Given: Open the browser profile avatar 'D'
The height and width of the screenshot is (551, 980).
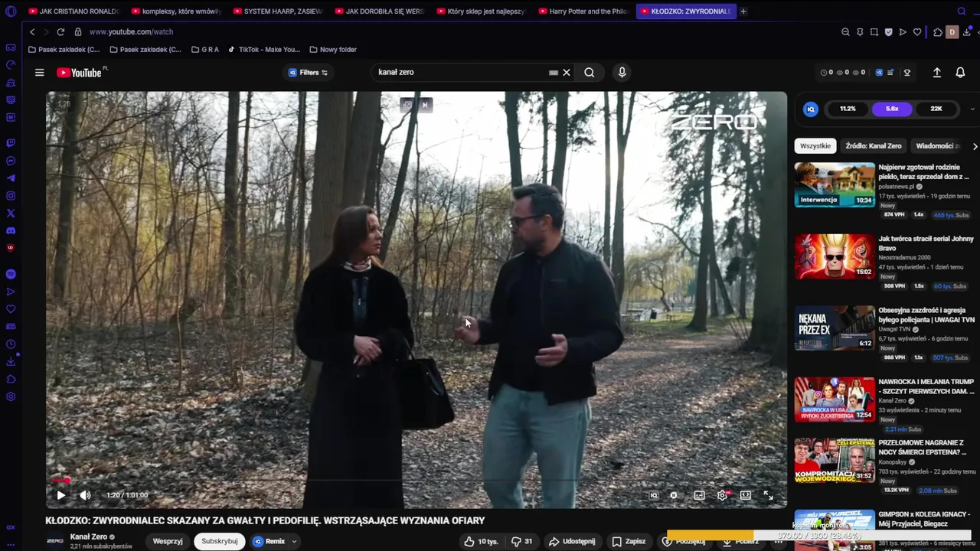Looking at the screenshot, I should point(952,32).
